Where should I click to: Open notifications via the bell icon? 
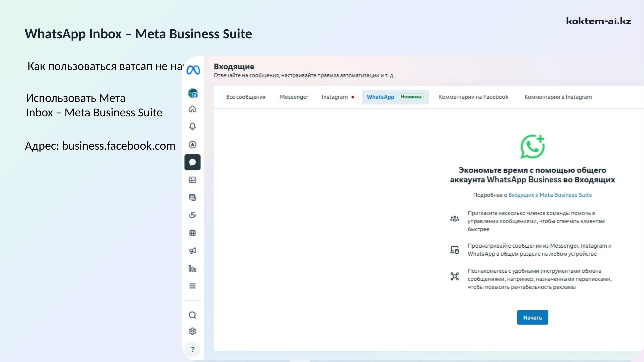(192, 126)
